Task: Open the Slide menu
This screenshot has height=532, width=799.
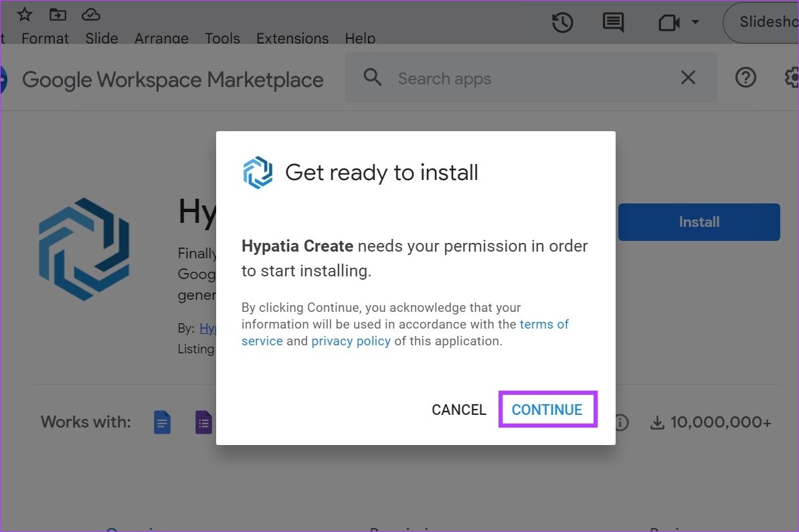Action: 102,38
